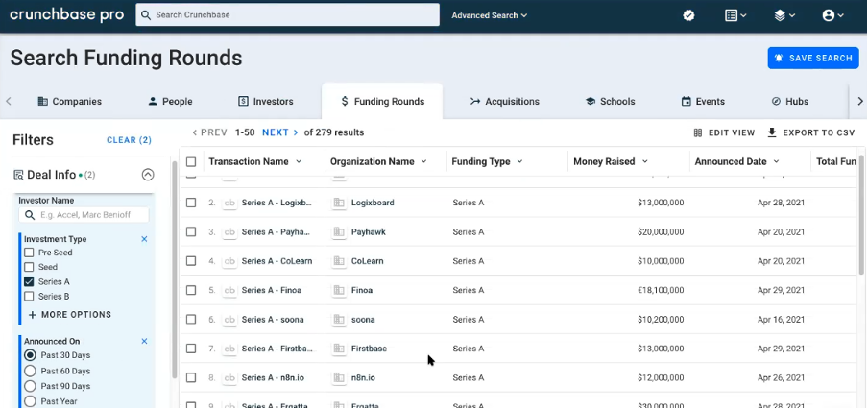
Task: Select the Firstbase row checkbox
Action: [x=191, y=349]
